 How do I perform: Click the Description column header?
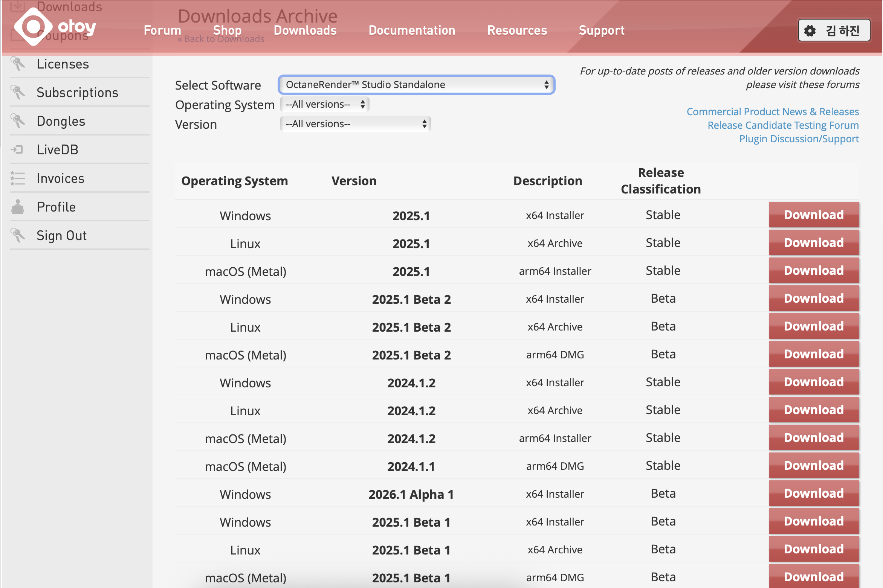[548, 181]
